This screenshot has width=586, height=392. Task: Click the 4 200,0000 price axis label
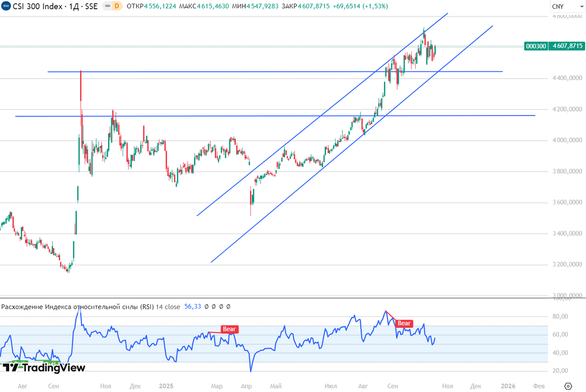[567, 109]
